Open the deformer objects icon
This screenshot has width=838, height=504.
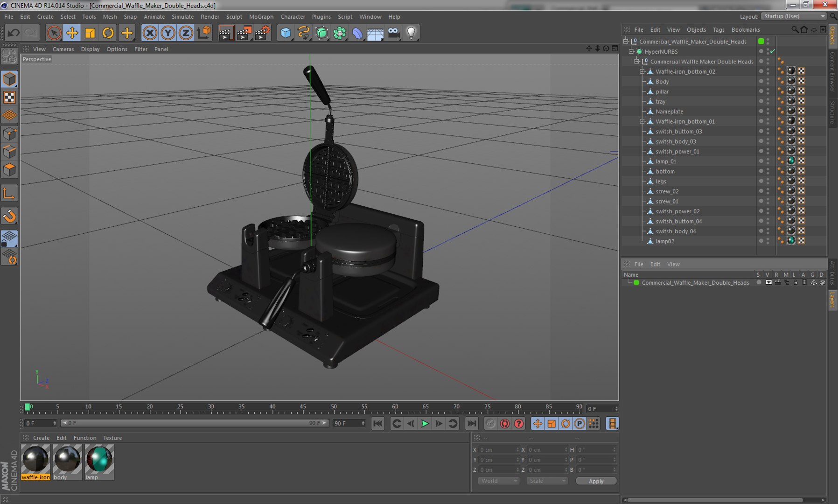point(357,33)
